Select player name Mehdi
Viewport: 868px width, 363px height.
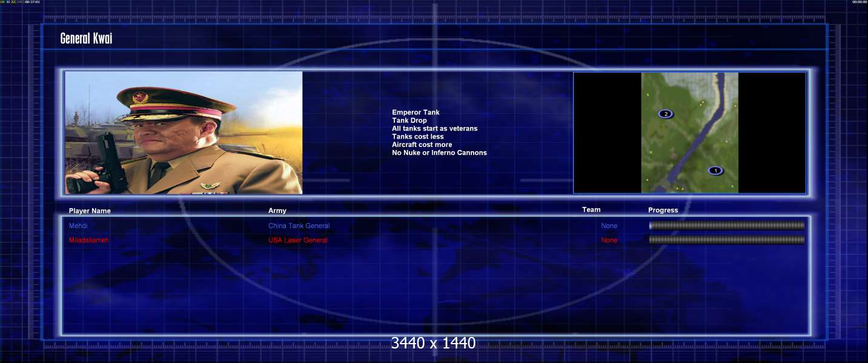[x=78, y=226]
